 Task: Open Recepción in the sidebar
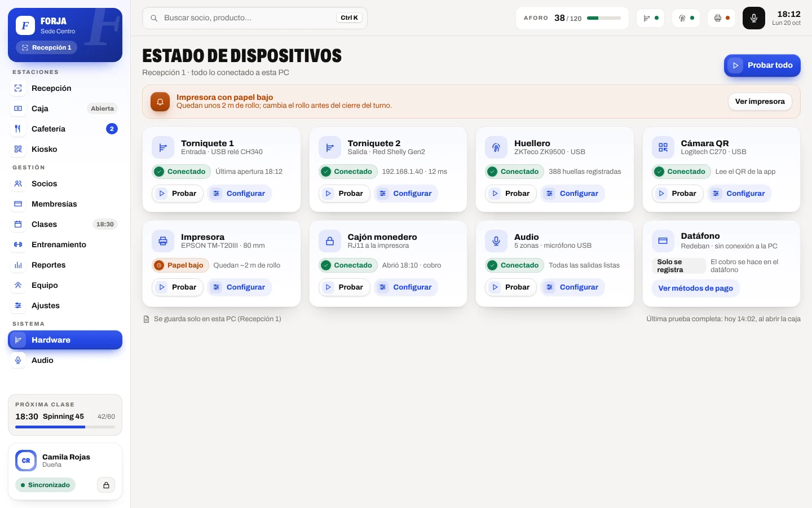tap(65, 88)
